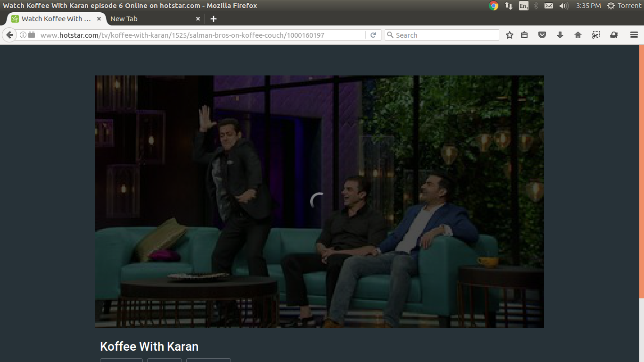Go back with the browser back arrow
The width and height of the screenshot is (644, 362).
pos(9,35)
